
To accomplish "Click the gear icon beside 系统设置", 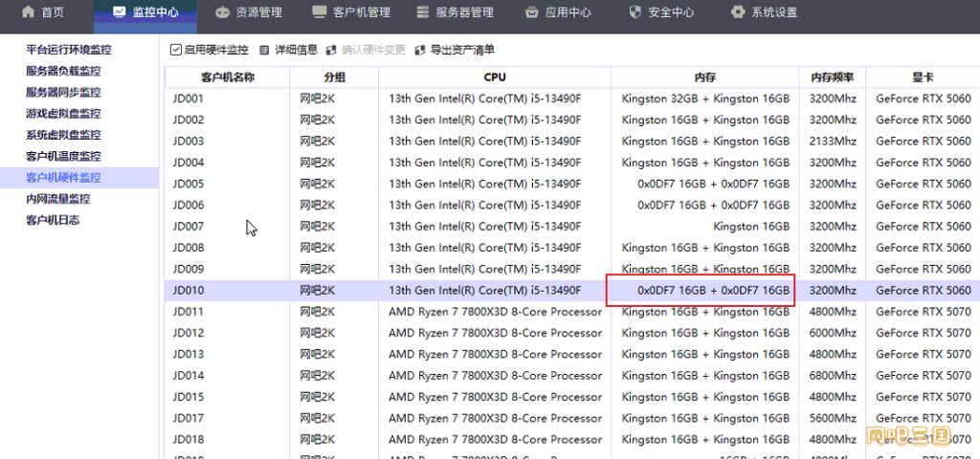I will [x=738, y=11].
